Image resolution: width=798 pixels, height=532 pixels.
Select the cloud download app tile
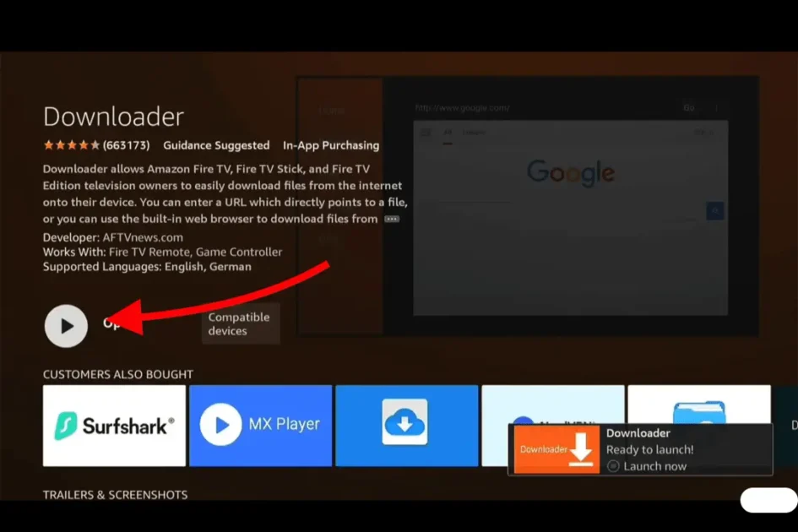point(406,426)
